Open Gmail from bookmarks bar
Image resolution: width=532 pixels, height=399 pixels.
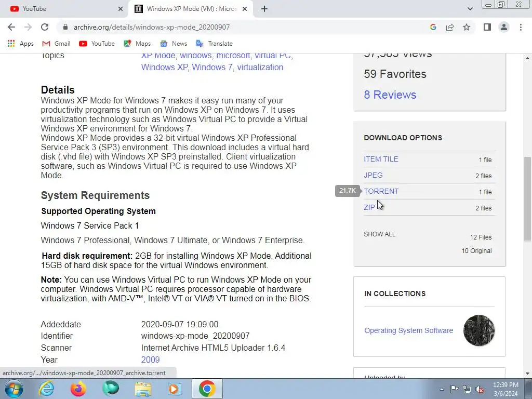pos(56,44)
